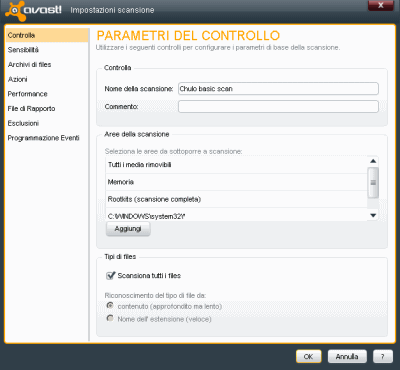
Task: Click the avast! logo icon
Action: coord(15,10)
